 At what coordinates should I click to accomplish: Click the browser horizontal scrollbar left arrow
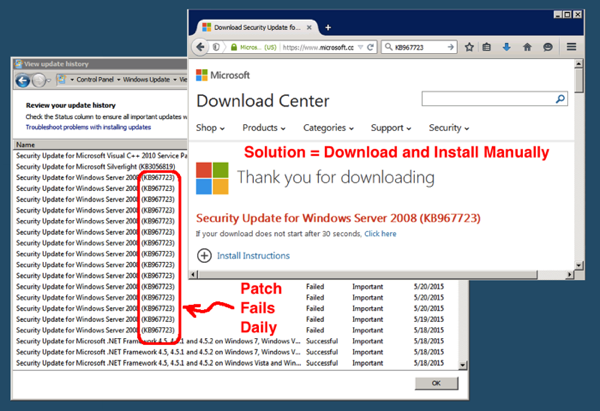(193, 274)
